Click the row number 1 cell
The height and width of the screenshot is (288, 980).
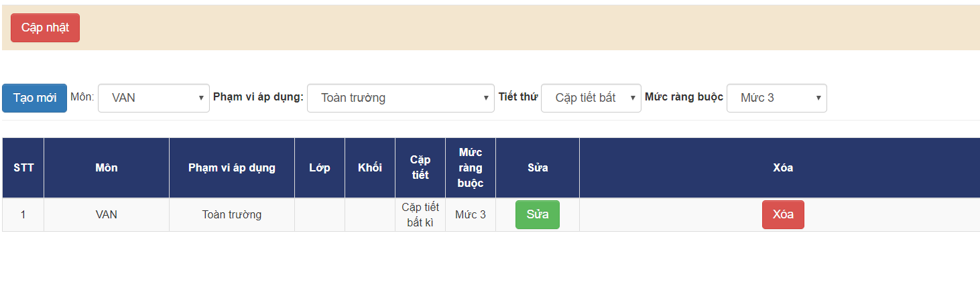tap(23, 215)
